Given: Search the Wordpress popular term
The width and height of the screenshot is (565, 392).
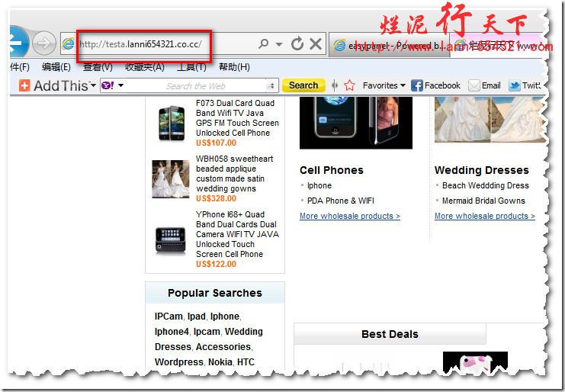Looking at the screenshot, I should click(x=179, y=361).
